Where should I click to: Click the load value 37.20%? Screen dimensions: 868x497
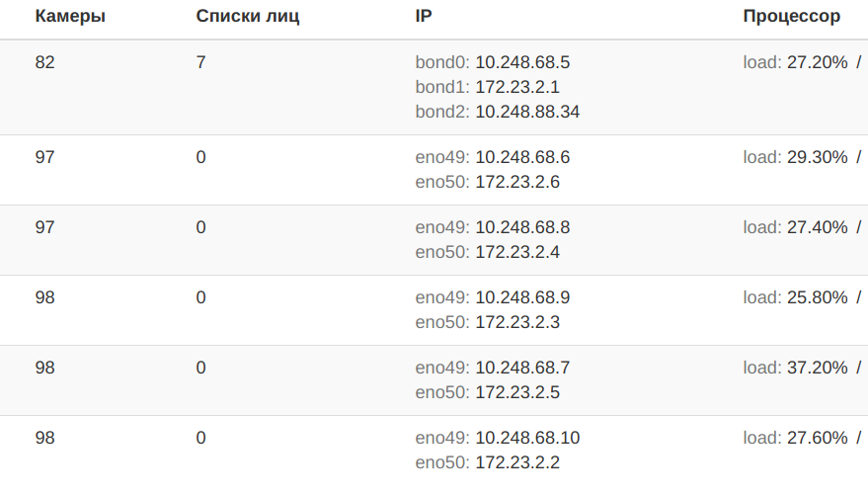click(x=817, y=368)
